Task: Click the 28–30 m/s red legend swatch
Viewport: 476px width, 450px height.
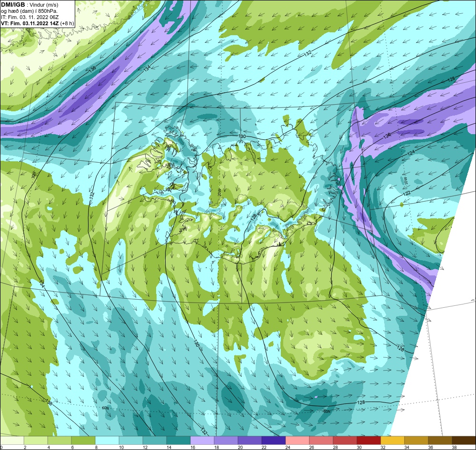Action: (345, 440)
